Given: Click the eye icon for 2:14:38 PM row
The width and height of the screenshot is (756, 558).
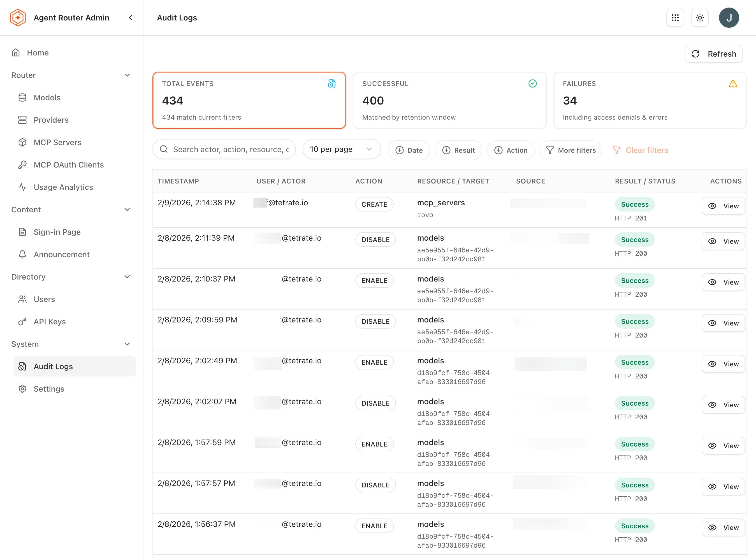Looking at the screenshot, I should pyautogui.click(x=712, y=206).
